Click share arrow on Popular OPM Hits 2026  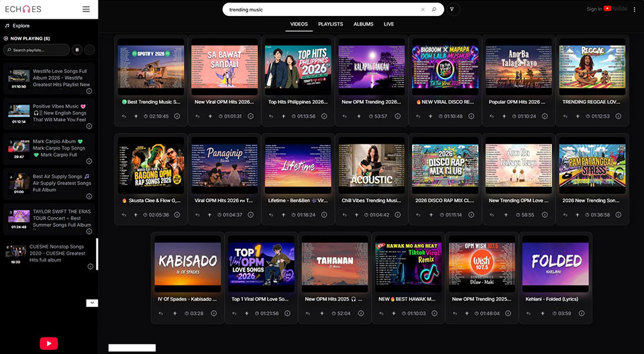(x=492, y=116)
